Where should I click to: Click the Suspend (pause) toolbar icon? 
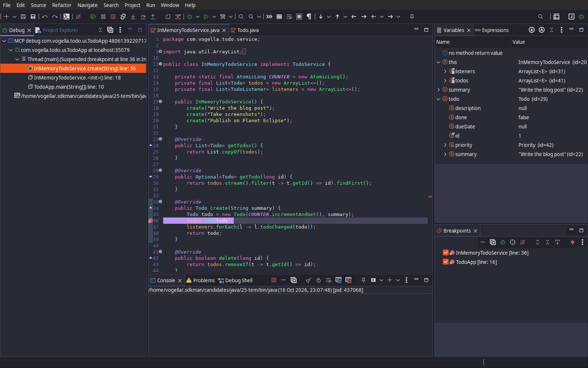pyautogui.click(x=103, y=17)
